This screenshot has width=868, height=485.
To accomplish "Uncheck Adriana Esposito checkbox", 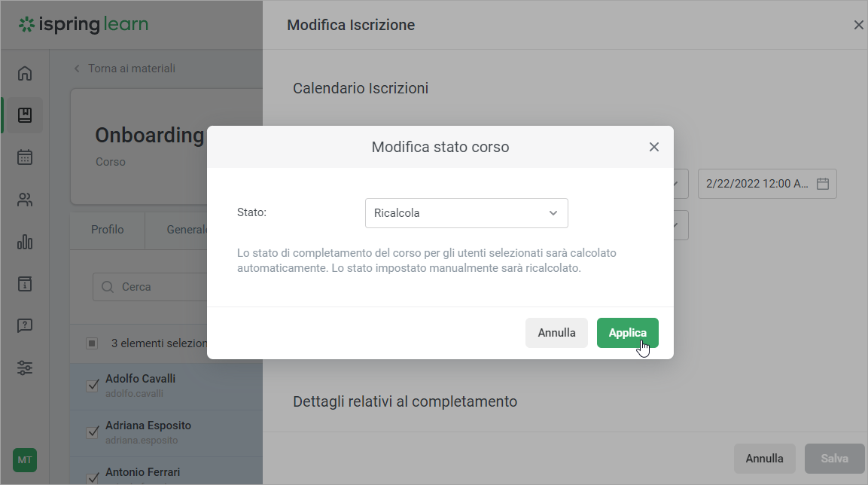I will click(93, 432).
